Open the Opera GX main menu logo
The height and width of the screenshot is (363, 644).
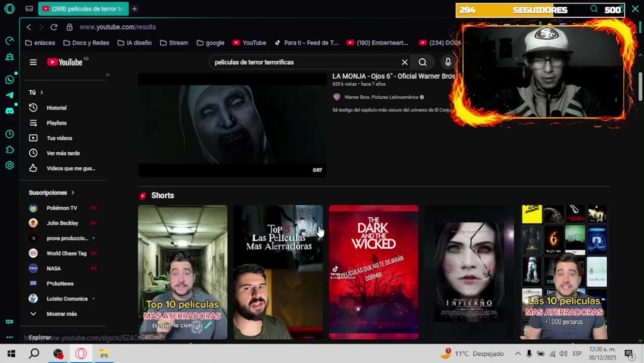click(x=10, y=9)
